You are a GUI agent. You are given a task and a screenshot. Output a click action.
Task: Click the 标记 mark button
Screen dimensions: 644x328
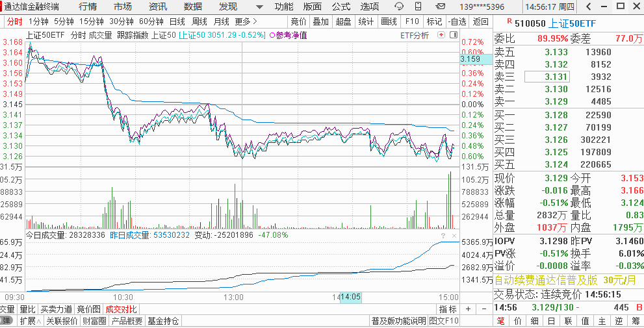[x=434, y=21]
